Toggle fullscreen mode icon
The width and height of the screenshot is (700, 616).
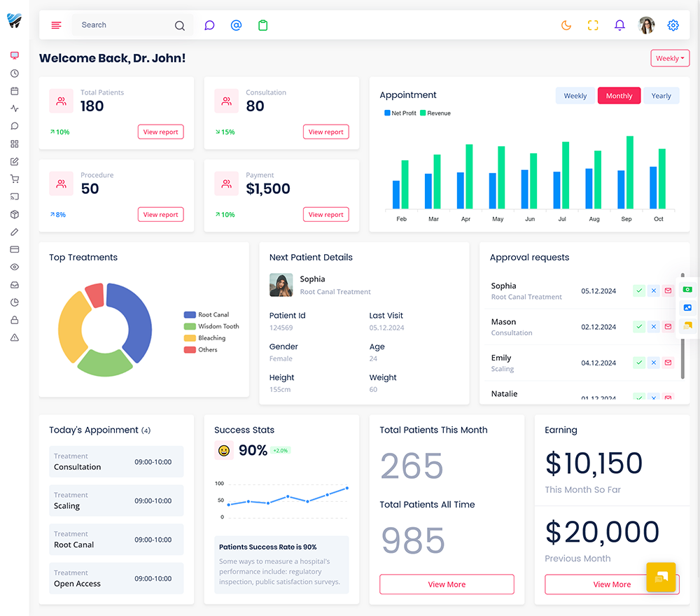click(593, 25)
